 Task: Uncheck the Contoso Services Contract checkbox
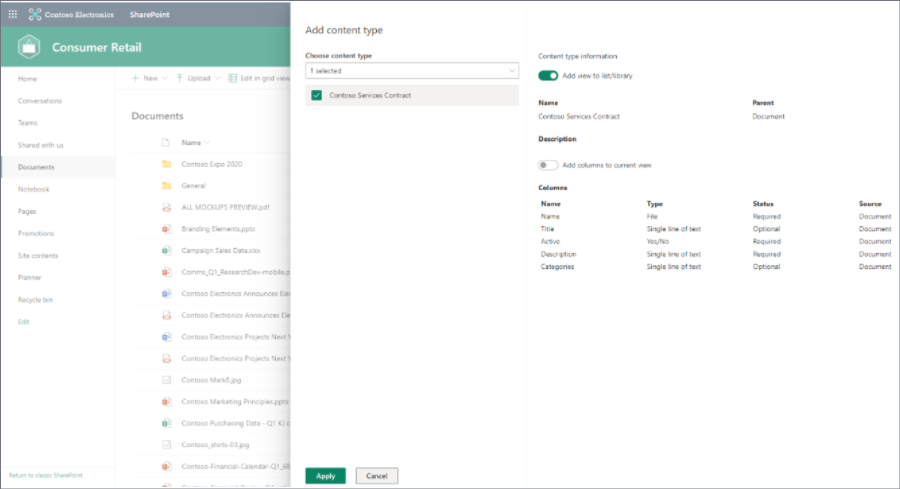(x=317, y=95)
